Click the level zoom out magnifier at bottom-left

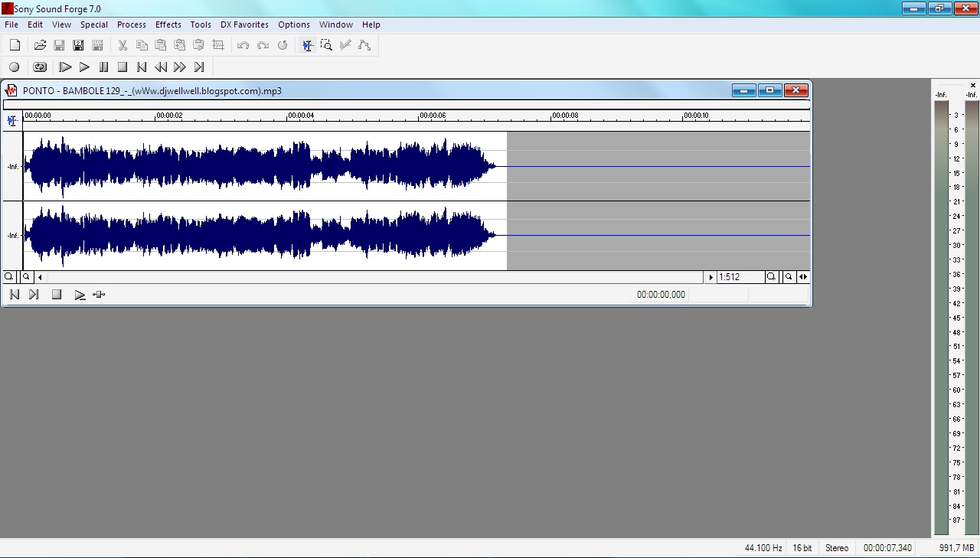(26, 277)
